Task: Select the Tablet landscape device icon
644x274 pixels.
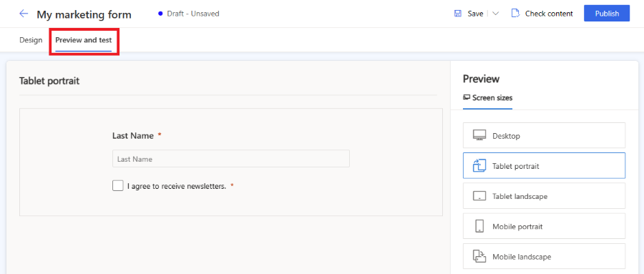Action: coord(479,196)
